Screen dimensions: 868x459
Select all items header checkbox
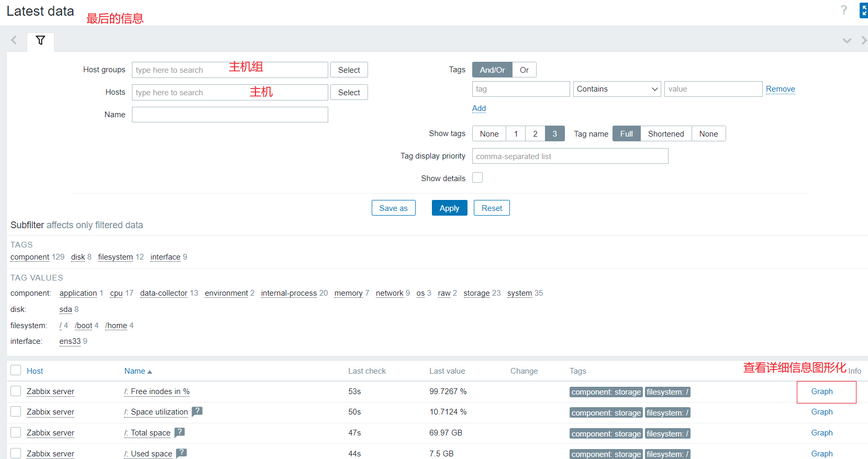tap(16, 370)
